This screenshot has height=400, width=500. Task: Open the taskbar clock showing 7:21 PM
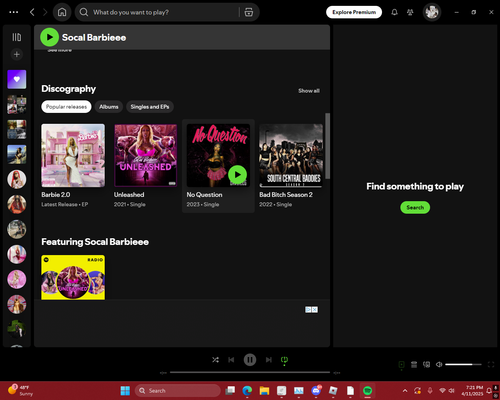pos(472,390)
